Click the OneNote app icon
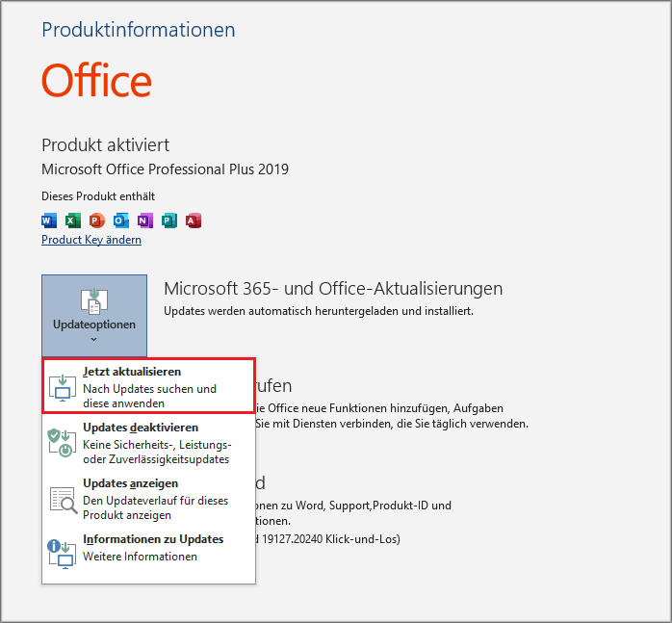The image size is (672, 623). pyautogui.click(x=145, y=221)
